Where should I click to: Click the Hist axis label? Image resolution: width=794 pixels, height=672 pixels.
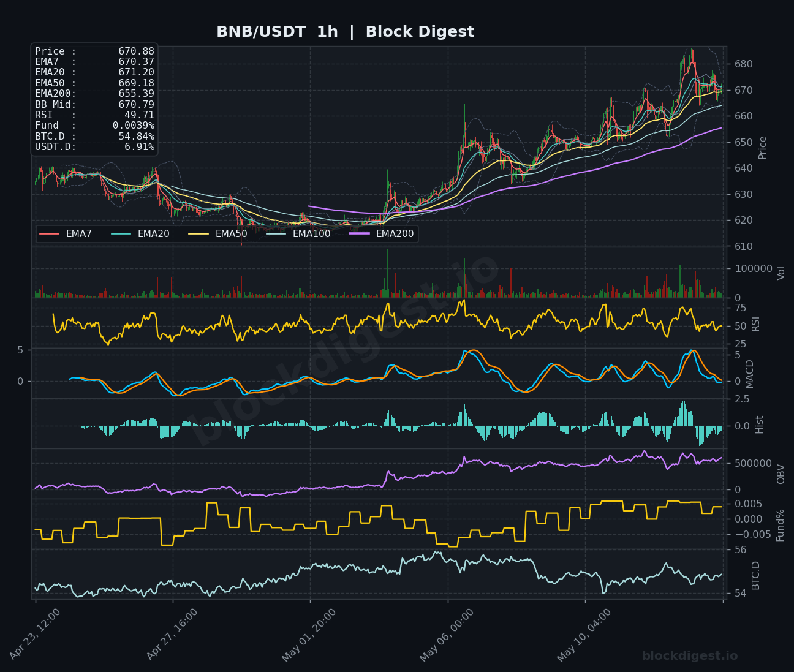pos(760,425)
